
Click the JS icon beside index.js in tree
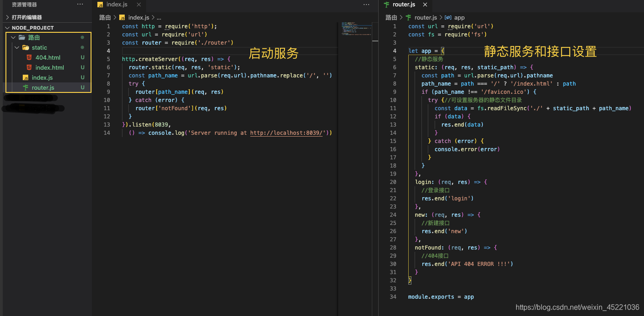pos(25,77)
